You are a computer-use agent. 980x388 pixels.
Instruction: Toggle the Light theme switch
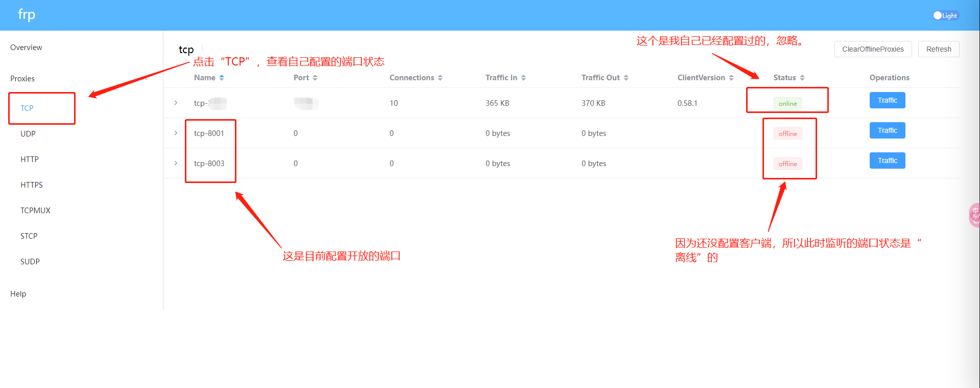[945, 15]
